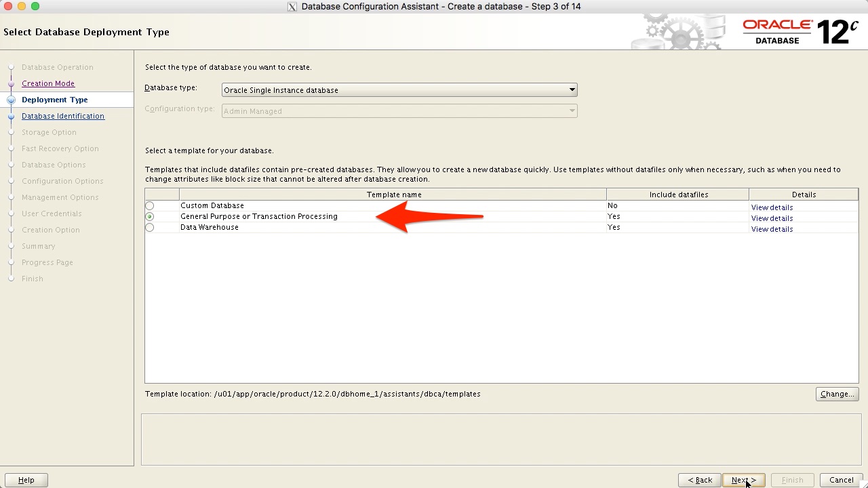
Task: Open the Help dialog
Action: (26, 480)
